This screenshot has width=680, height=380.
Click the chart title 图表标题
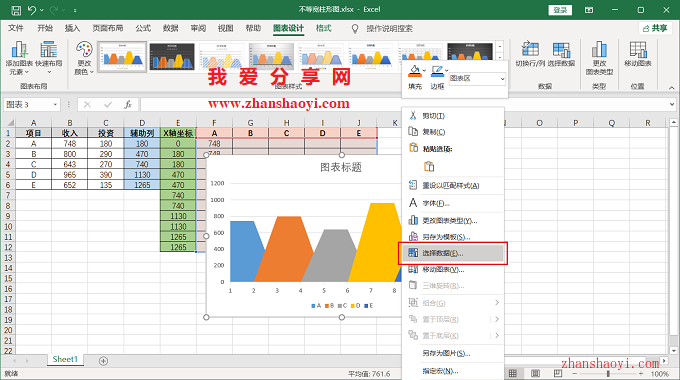tap(340, 167)
